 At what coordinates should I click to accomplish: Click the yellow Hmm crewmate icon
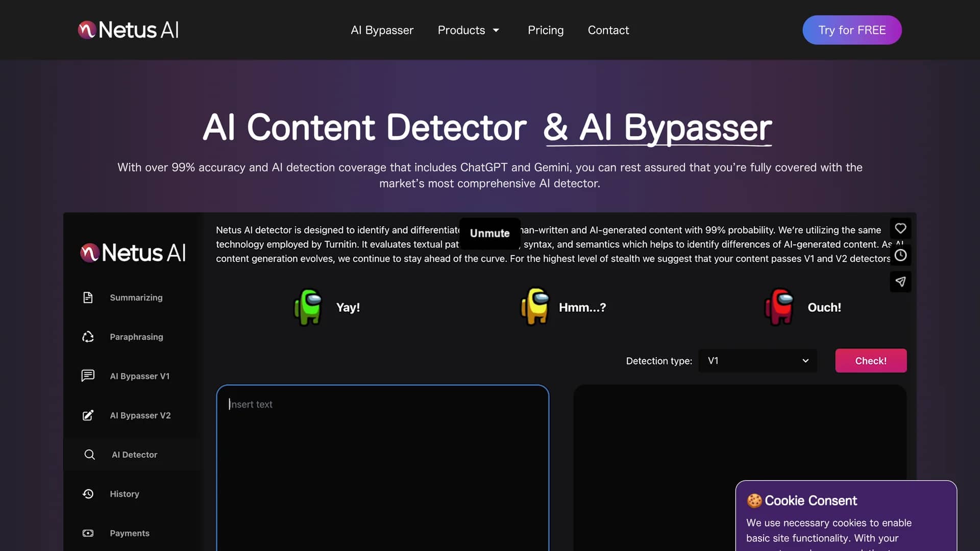tap(534, 307)
